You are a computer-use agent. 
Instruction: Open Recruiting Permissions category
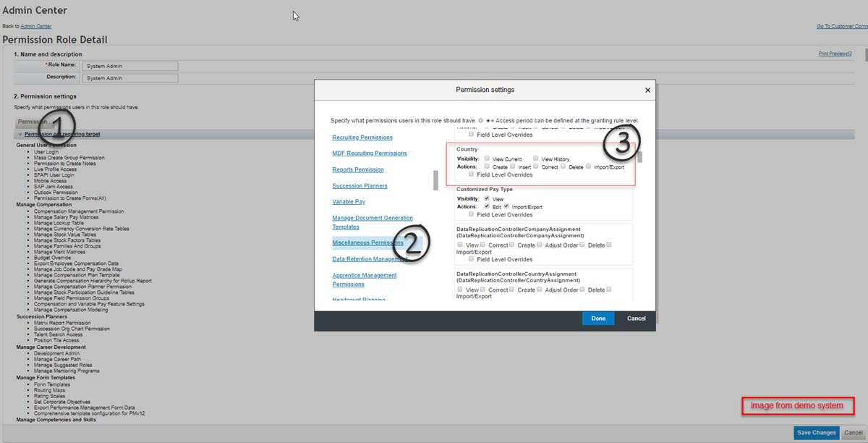pyautogui.click(x=362, y=137)
